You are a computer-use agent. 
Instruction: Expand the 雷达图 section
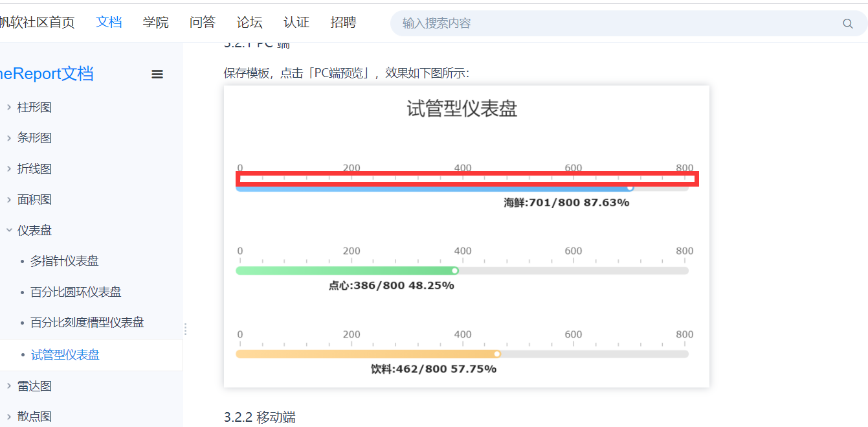[9, 386]
